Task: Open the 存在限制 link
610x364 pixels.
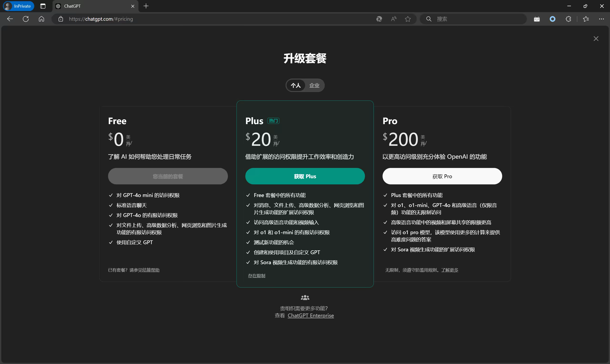Action: [256, 276]
